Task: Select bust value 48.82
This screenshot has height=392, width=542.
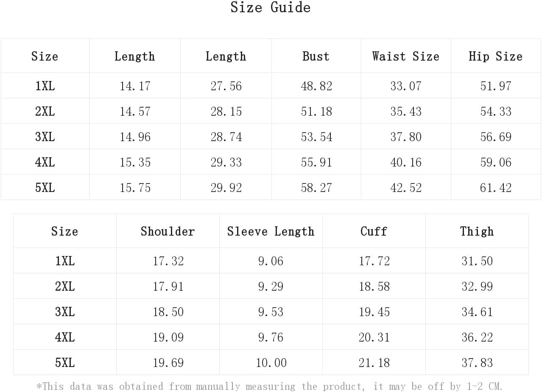Action: [316, 86]
